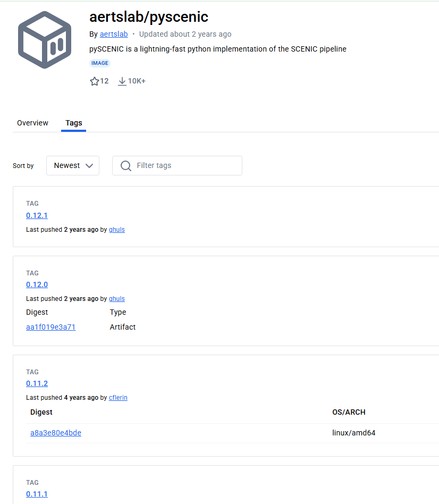Open tag 0.12.1
Screen dimensions: 439x504
(37, 215)
